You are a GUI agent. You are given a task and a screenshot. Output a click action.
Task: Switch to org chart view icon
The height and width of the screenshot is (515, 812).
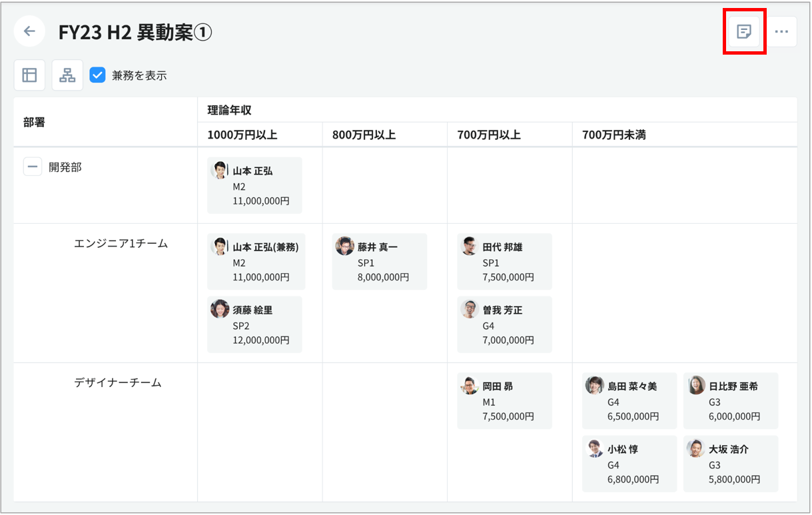(67, 75)
